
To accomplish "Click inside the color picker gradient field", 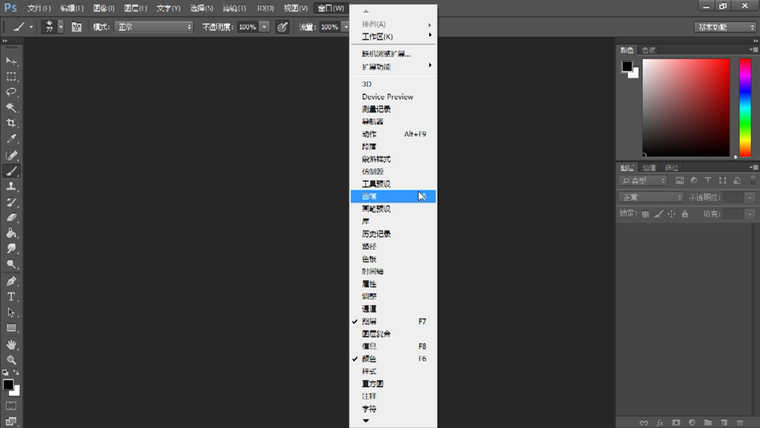I will 686,107.
